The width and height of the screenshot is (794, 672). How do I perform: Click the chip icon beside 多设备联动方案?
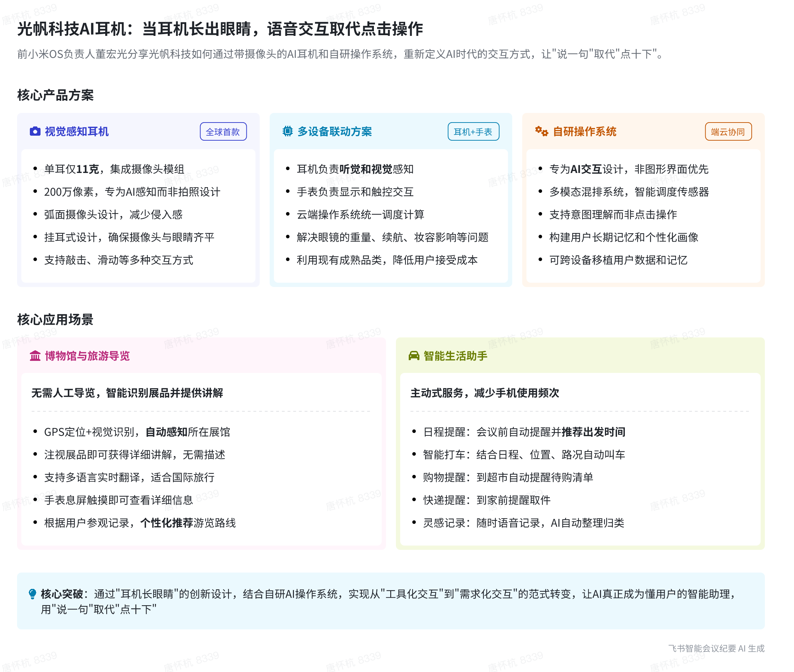point(288,131)
